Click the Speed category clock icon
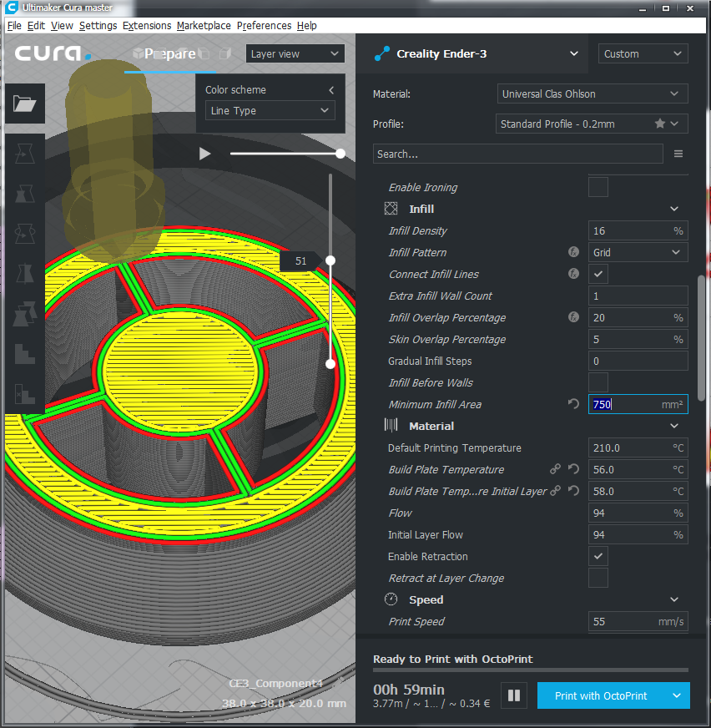Image resolution: width=711 pixels, height=728 pixels. coord(391,599)
